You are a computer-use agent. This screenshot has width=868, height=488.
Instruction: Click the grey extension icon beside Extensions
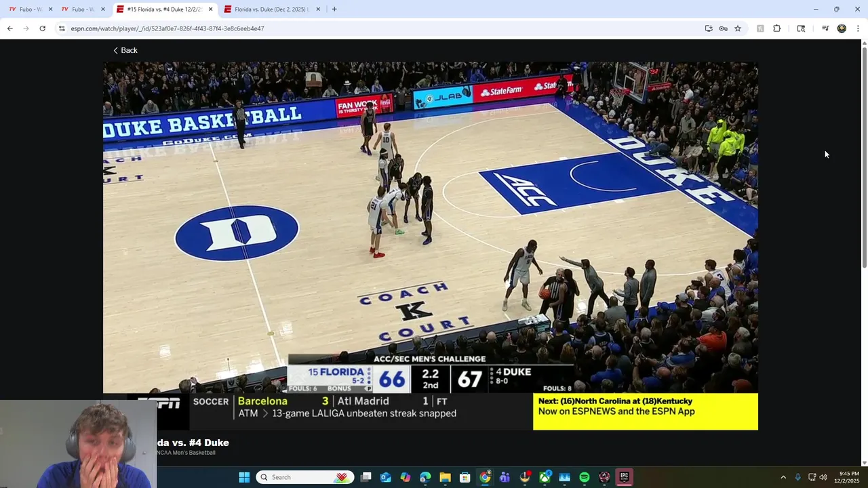click(x=760, y=28)
